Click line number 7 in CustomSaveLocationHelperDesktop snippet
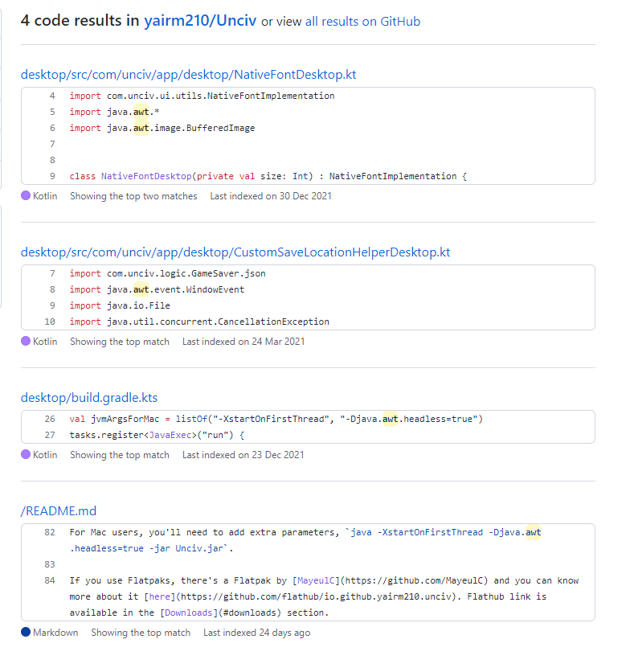 pyautogui.click(x=51, y=272)
